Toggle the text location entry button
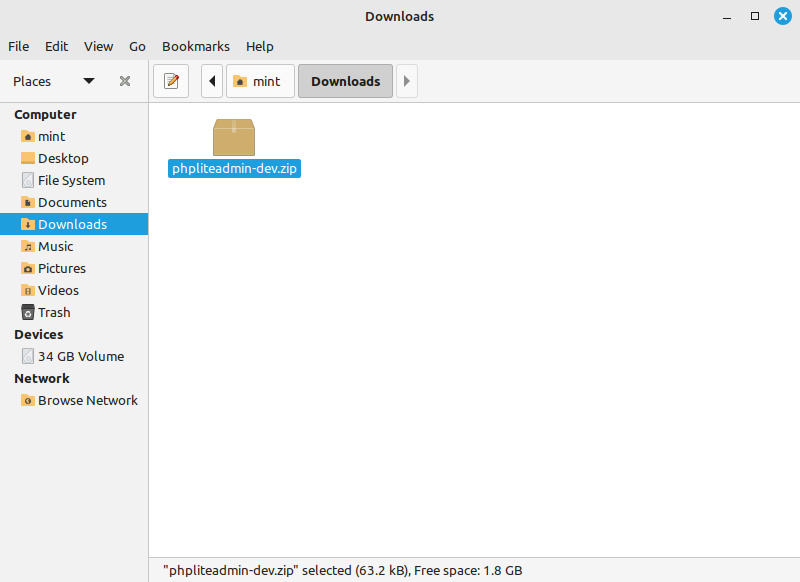 171,81
